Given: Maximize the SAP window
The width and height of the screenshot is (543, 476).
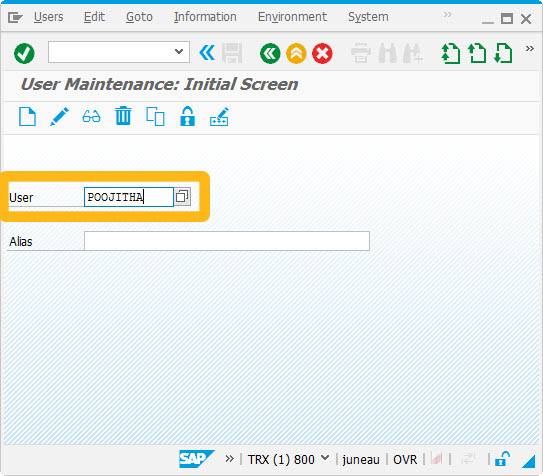Looking at the screenshot, I should (x=507, y=18).
